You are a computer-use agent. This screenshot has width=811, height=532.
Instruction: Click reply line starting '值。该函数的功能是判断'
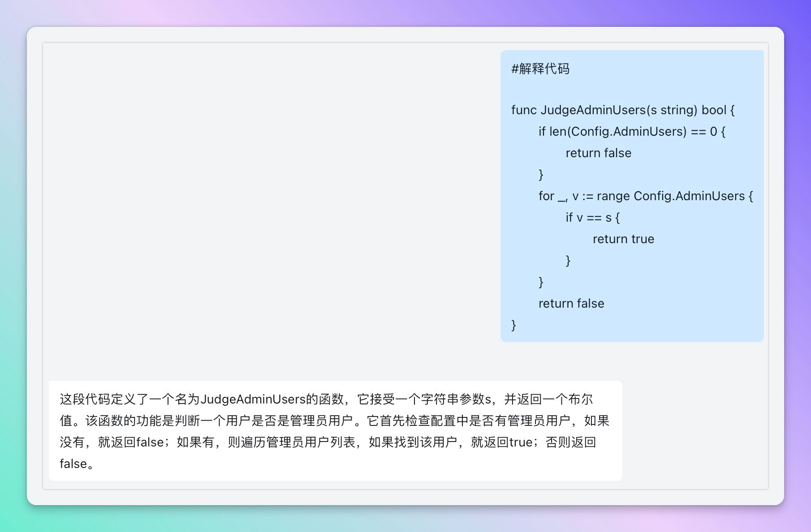point(335,420)
